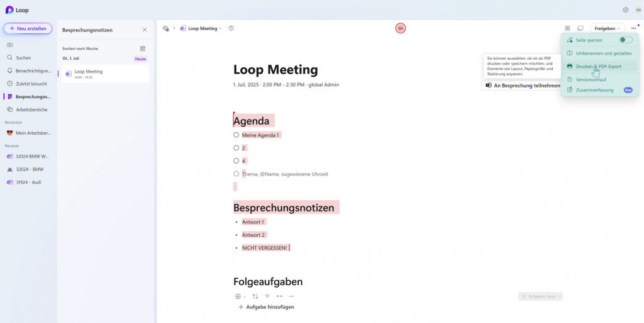Image resolution: width=644 pixels, height=323 pixels.
Task: Click An Besprechung teilnehmen button
Action: pos(523,86)
